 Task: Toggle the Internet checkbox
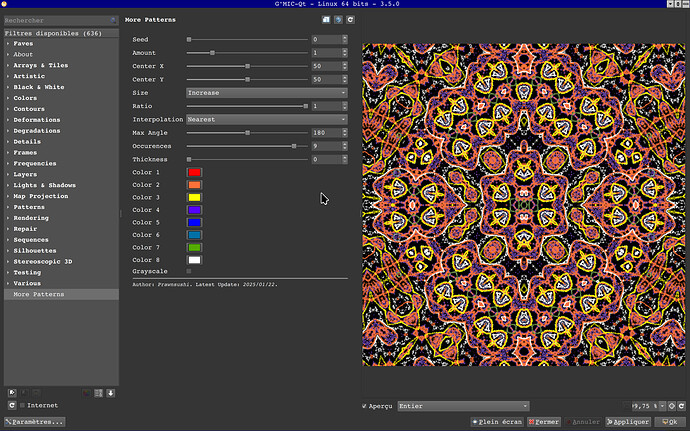pos(23,406)
